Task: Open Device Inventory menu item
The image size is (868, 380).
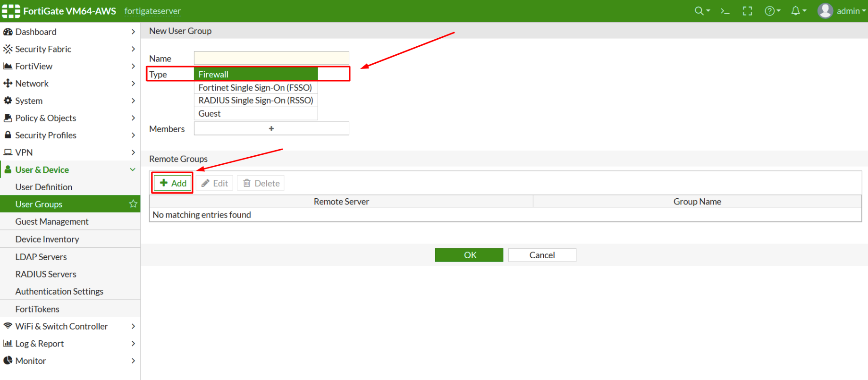Action: point(70,239)
